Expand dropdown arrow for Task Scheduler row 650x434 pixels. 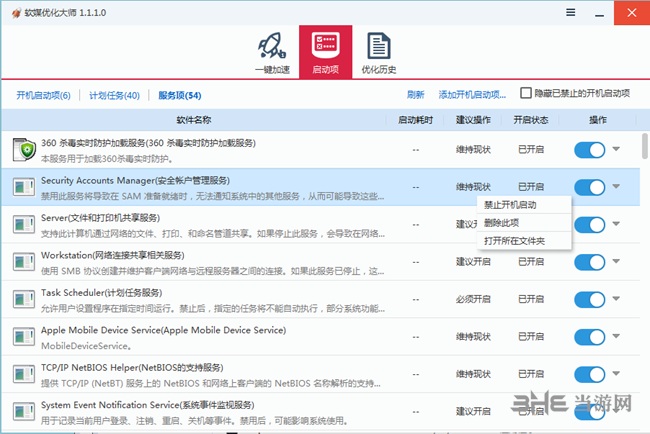pyautogui.click(x=616, y=298)
